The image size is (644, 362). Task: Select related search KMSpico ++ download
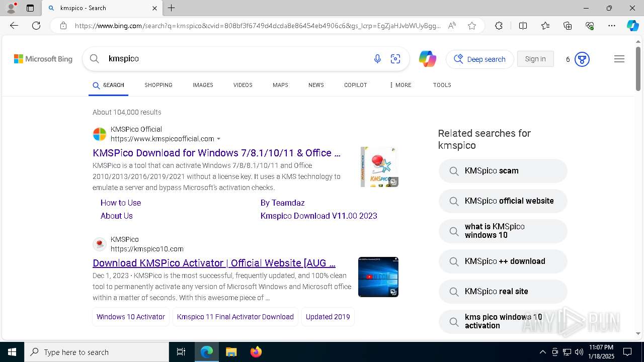pos(503,261)
